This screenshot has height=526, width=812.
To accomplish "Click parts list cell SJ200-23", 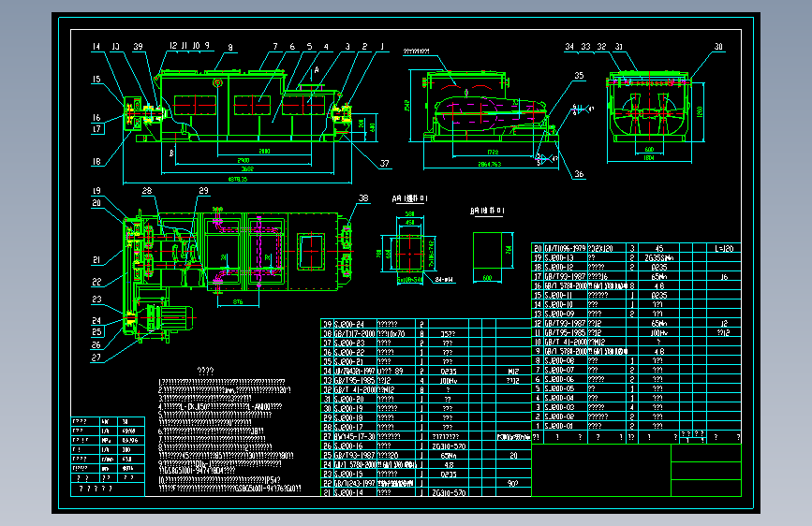I will point(349,343).
